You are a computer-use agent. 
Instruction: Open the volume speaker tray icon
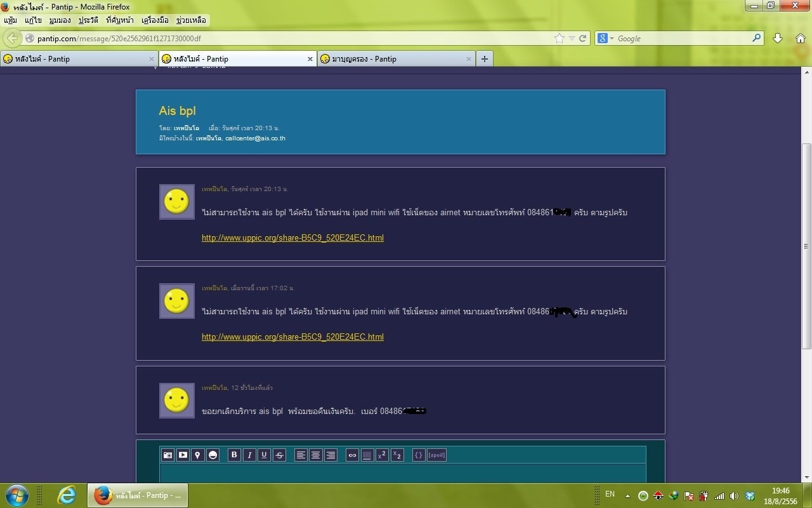click(x=734, y=496)
